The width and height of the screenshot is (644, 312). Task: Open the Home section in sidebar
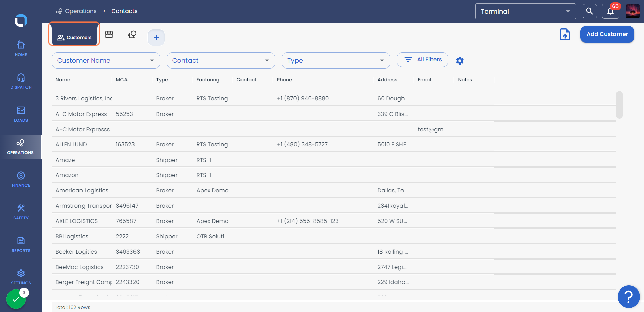[x=21, y=48]
